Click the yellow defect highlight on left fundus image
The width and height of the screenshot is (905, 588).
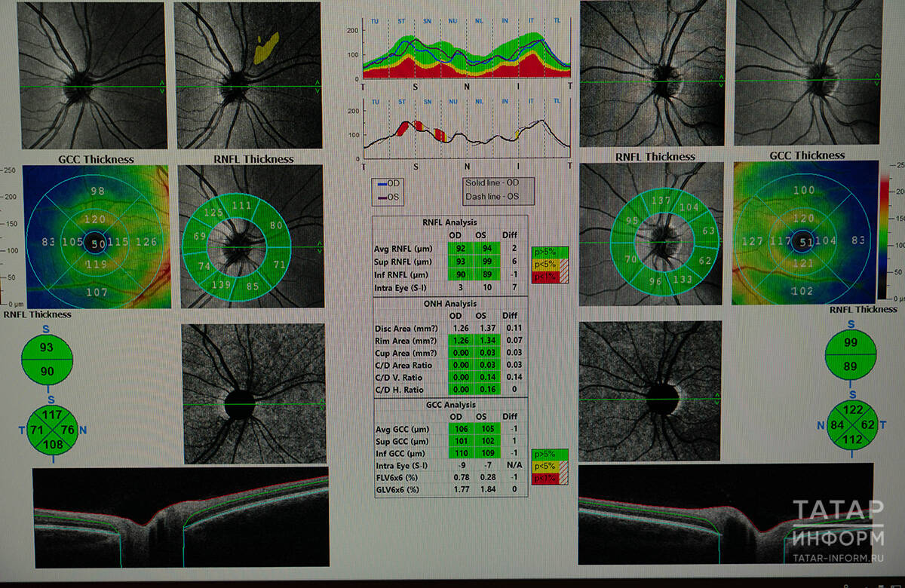[265, 47]
